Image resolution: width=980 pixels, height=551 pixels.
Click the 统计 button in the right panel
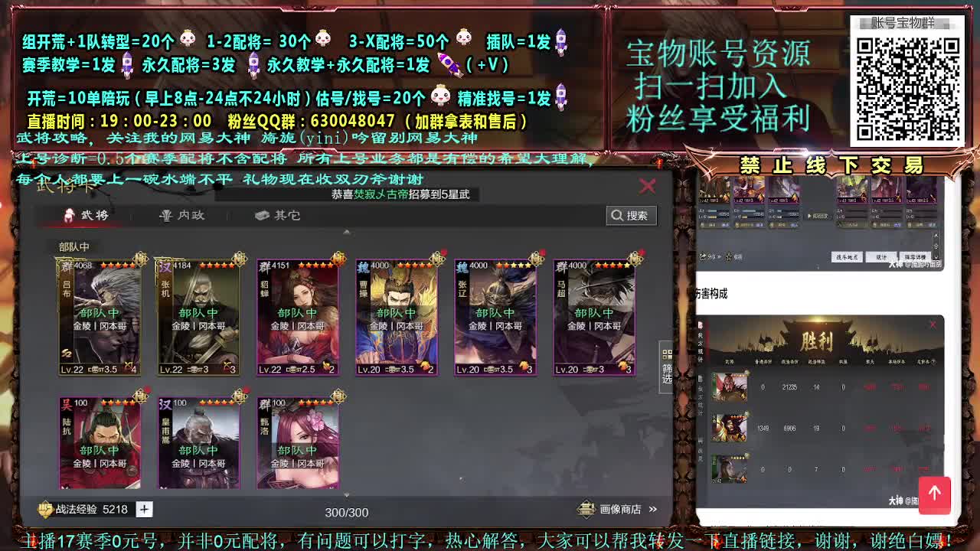point(880,257)
